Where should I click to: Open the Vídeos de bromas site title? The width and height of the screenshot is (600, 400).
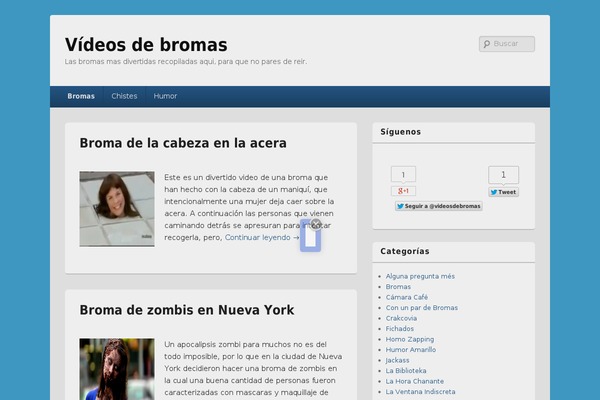click(146, 45)
